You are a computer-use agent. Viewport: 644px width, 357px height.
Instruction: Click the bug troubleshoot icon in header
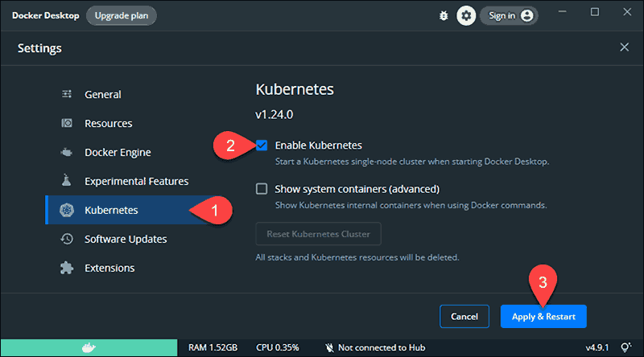tap(442, 15)
